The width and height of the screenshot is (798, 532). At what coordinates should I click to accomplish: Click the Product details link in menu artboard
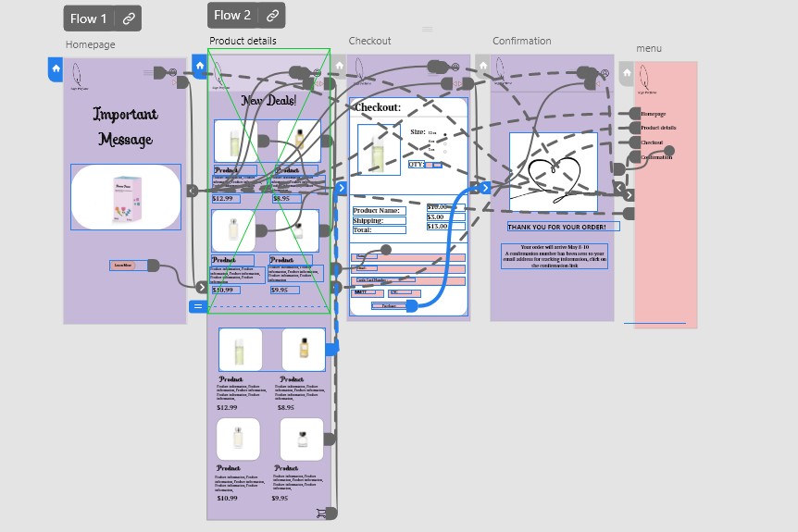[x=658, y=128]
